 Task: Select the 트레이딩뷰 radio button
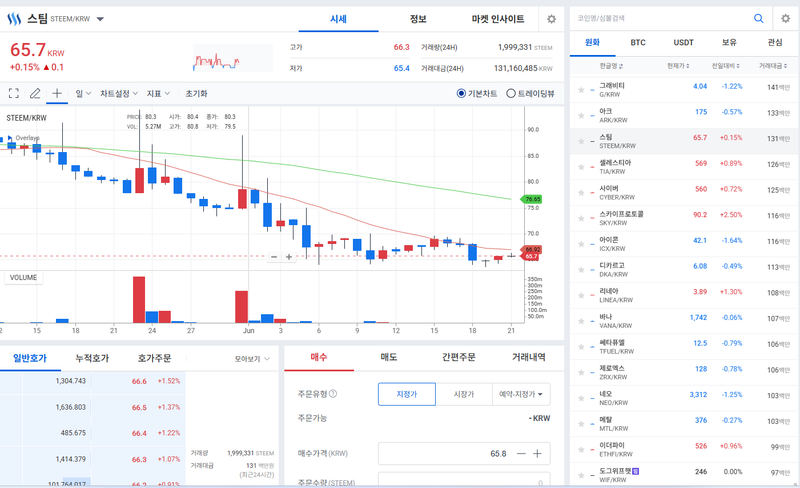(510, 93)
